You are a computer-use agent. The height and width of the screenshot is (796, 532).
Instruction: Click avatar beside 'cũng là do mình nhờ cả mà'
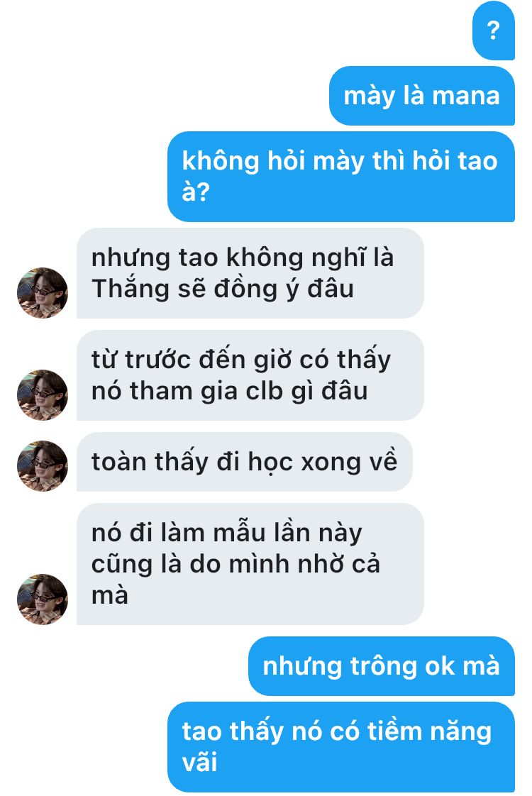pyautogui.click(x=43, y=599)
